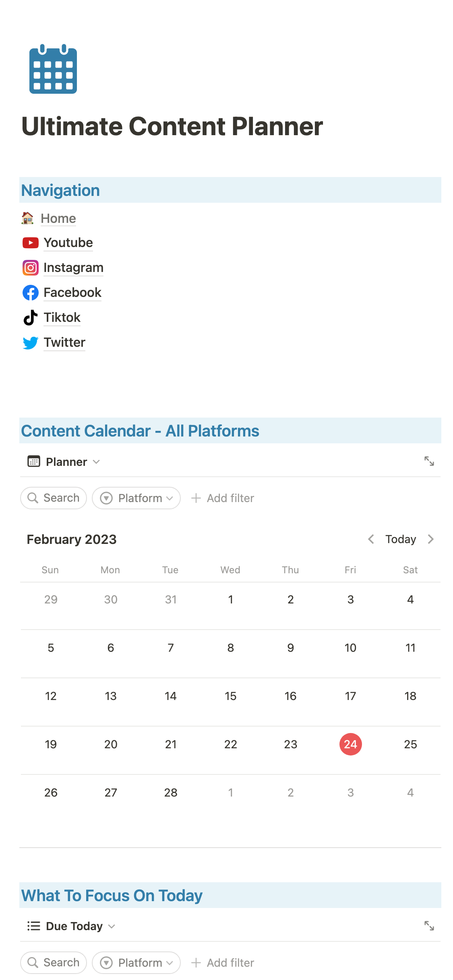The width and height of the screenshot is (453, 980).
Task: Expand the Planner calendar to full page
Action: [429, 461]
